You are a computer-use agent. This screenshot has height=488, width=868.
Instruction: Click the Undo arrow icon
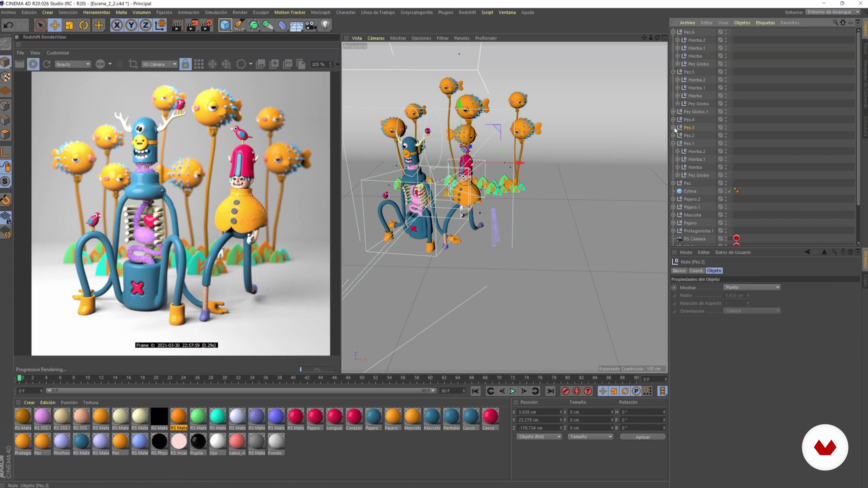click(8, 25)
